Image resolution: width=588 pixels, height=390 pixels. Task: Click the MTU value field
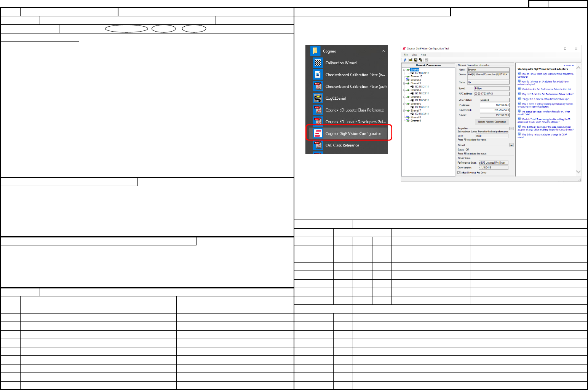point(492,136)
